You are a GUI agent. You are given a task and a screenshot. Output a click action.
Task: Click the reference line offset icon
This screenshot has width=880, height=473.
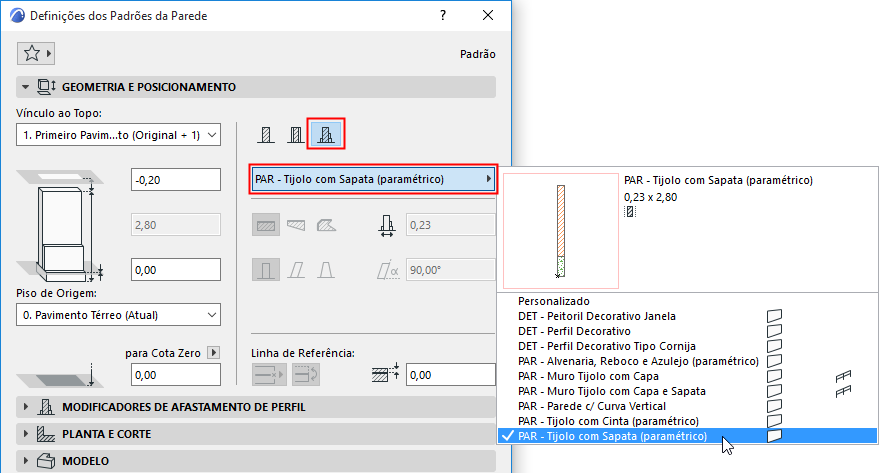(x=386, y=373)
